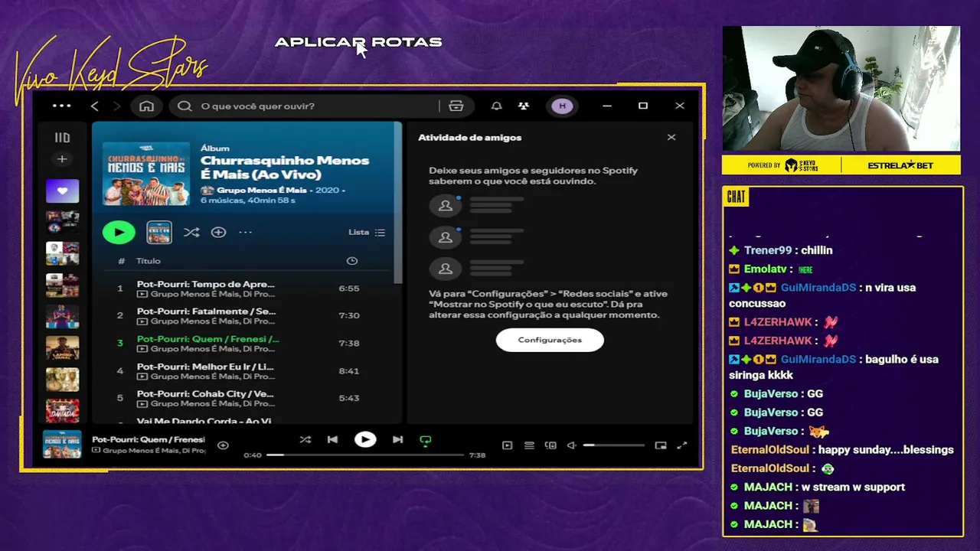Skip to next track

pos(398,439)
